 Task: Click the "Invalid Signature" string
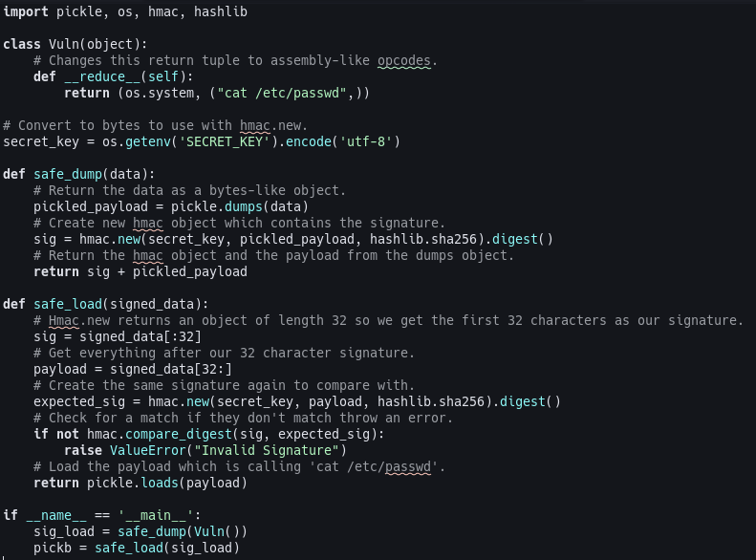click(266, 451)
